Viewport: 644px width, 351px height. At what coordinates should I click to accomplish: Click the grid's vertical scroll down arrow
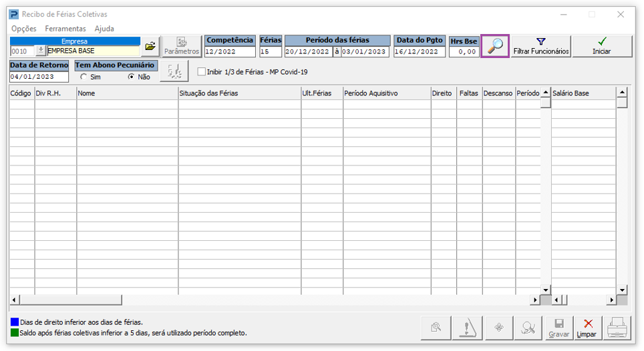545,290
